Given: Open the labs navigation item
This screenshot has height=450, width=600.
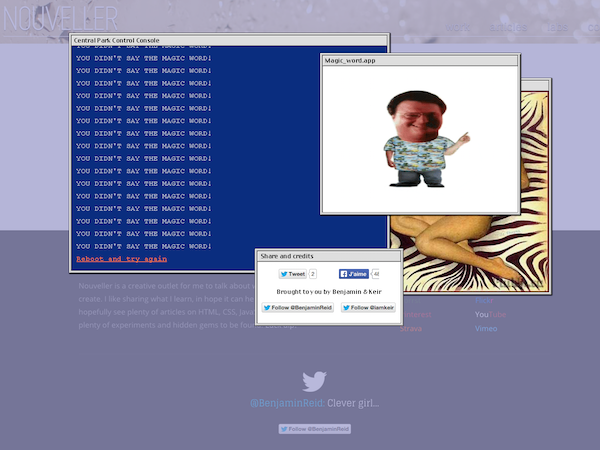Looking at the screenshot, I should (x=557, y=28).
